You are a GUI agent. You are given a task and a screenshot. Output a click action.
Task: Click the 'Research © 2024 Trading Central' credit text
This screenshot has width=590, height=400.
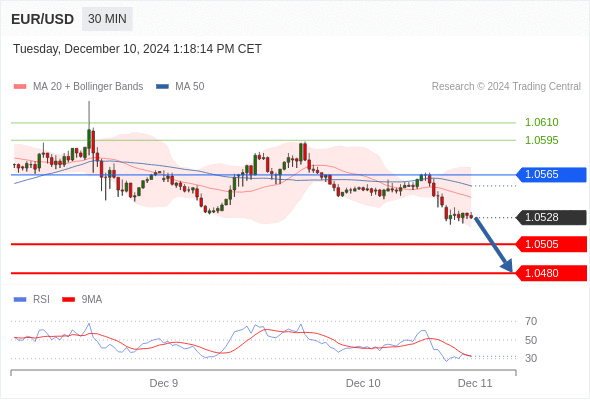pos(506,87)
